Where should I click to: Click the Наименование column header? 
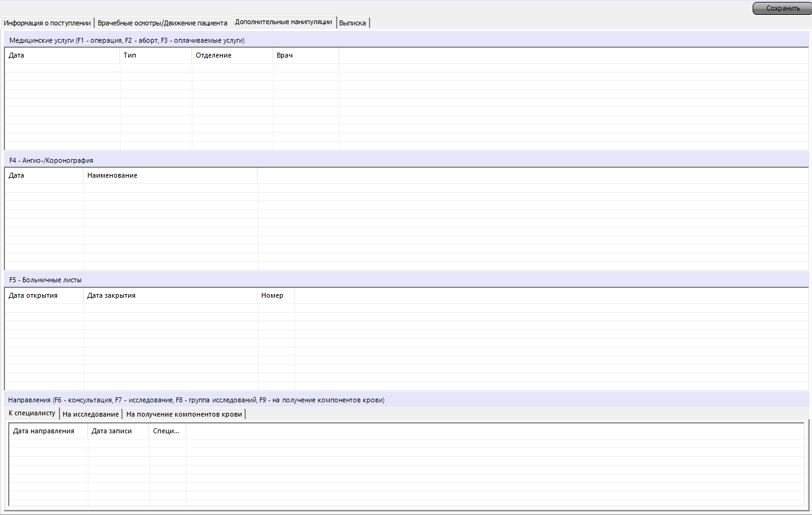pyautogui.click(x=170, y=176)
